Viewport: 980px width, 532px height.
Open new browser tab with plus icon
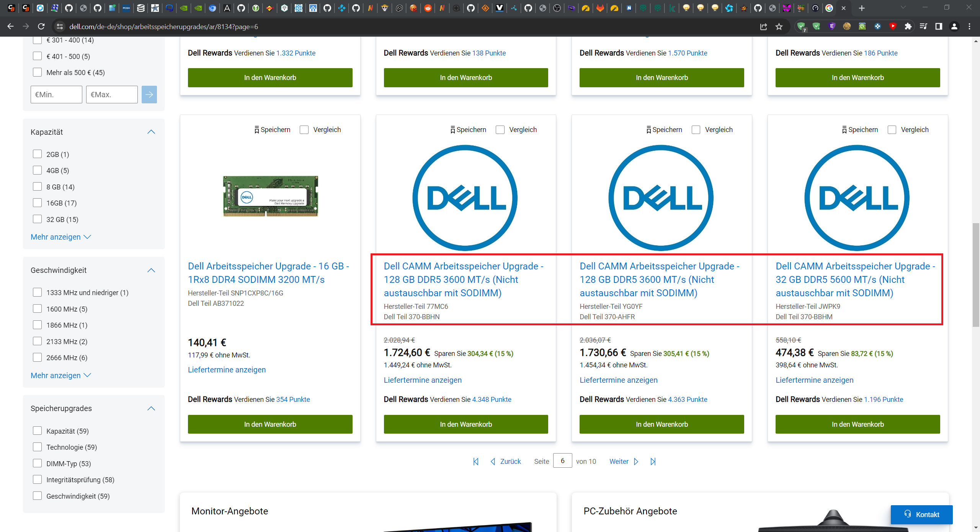tap(862, 8)
